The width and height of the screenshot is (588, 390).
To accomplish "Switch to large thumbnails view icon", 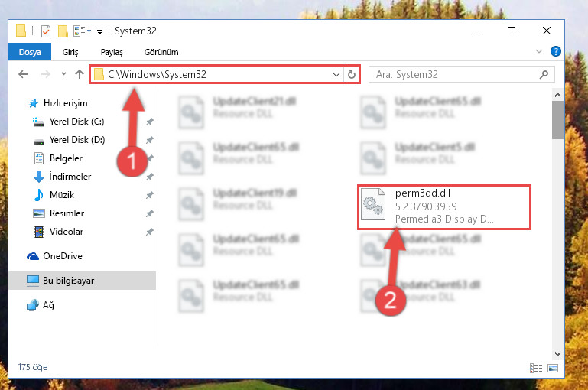I will 552,368.
